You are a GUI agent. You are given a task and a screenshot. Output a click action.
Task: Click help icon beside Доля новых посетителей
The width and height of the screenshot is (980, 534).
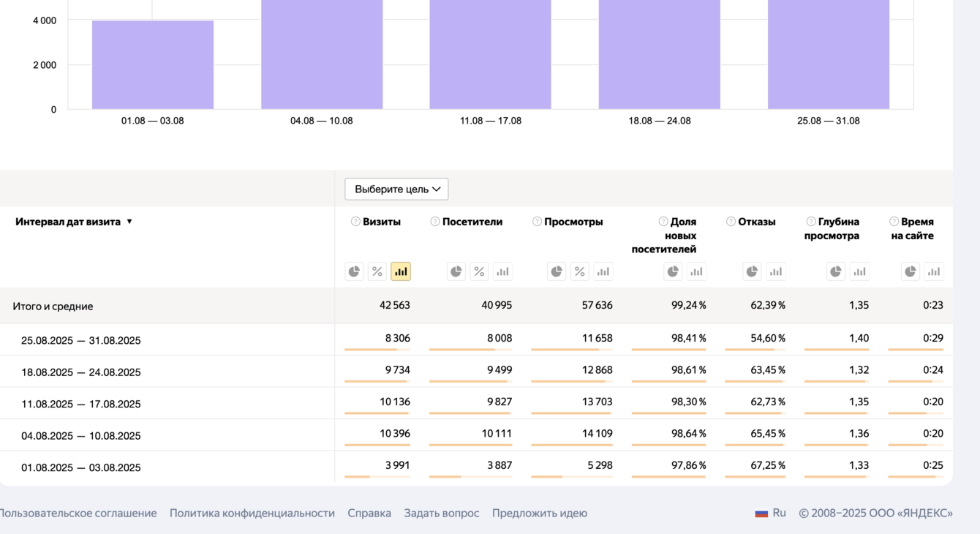tap(663, 222)
